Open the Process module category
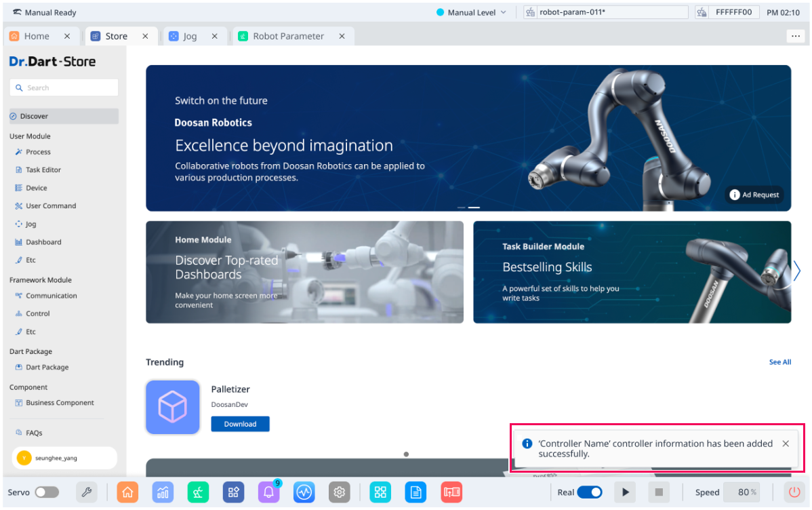812x510 pixels. (33, 152)
